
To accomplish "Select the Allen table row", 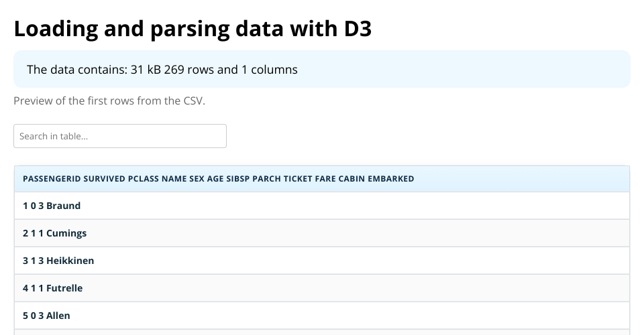I will [322, 316].
